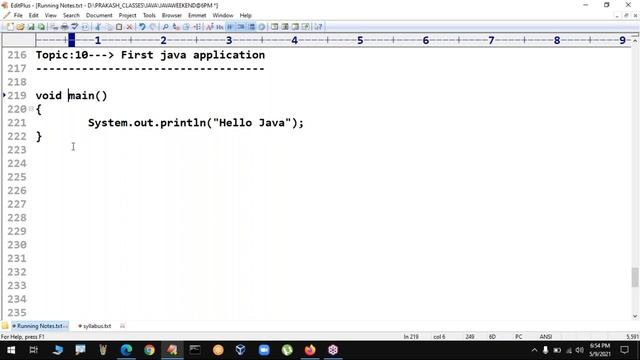Click the scroll up arrow of the editor
Image resolution: width=640 pixels, height=360 pixels.
pyautogui.click(x=635, y=40)
